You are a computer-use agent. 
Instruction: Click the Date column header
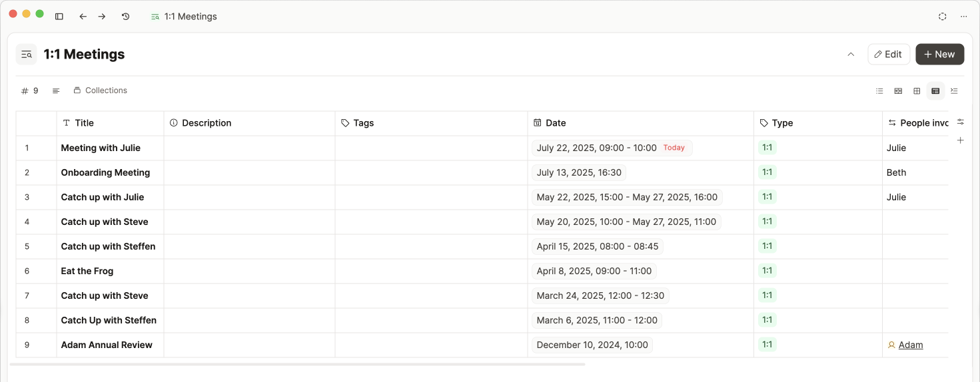tap(556, 123)
